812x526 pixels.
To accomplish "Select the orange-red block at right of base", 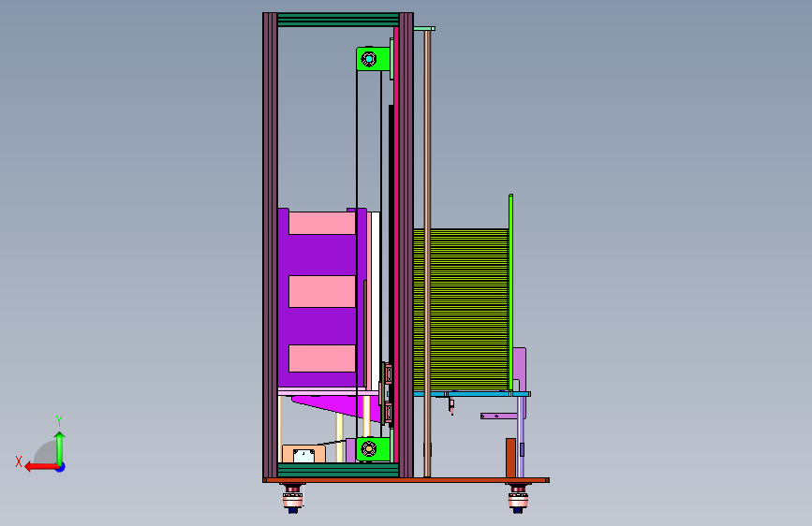I will coord(510,458).
